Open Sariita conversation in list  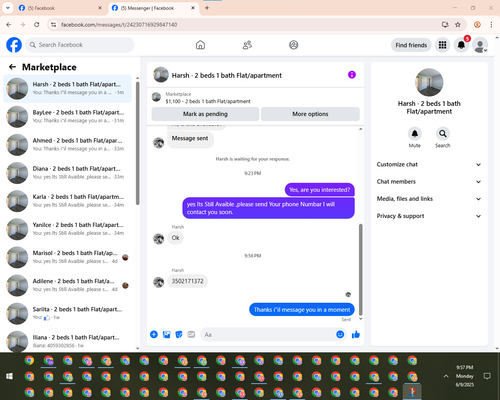67,313
